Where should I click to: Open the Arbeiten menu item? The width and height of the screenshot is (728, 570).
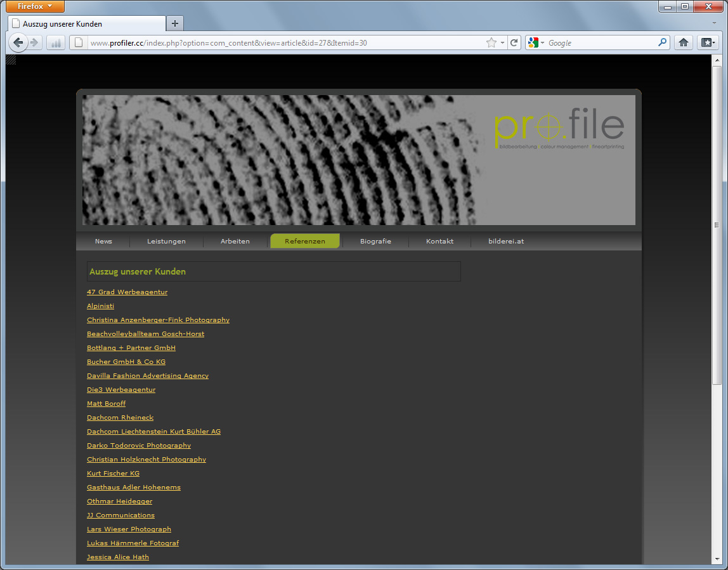tap(235, 242)
